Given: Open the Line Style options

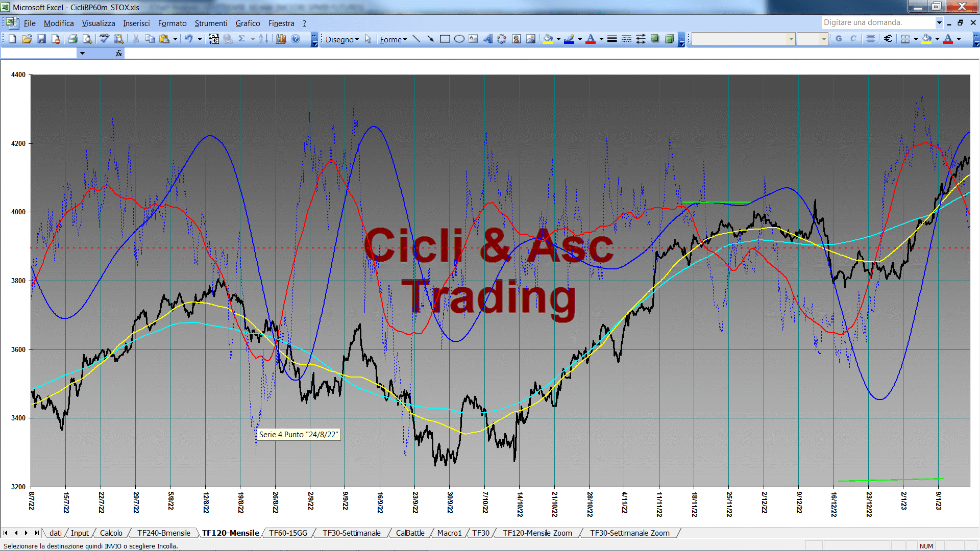Looking at the screenshot, I should (x=612, y=39).
